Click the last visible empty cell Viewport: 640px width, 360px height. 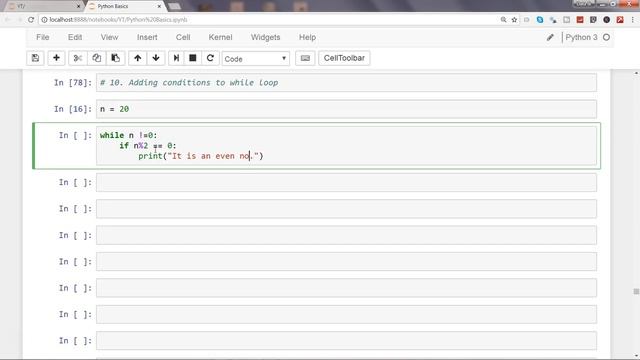click(x=346, y=341)
